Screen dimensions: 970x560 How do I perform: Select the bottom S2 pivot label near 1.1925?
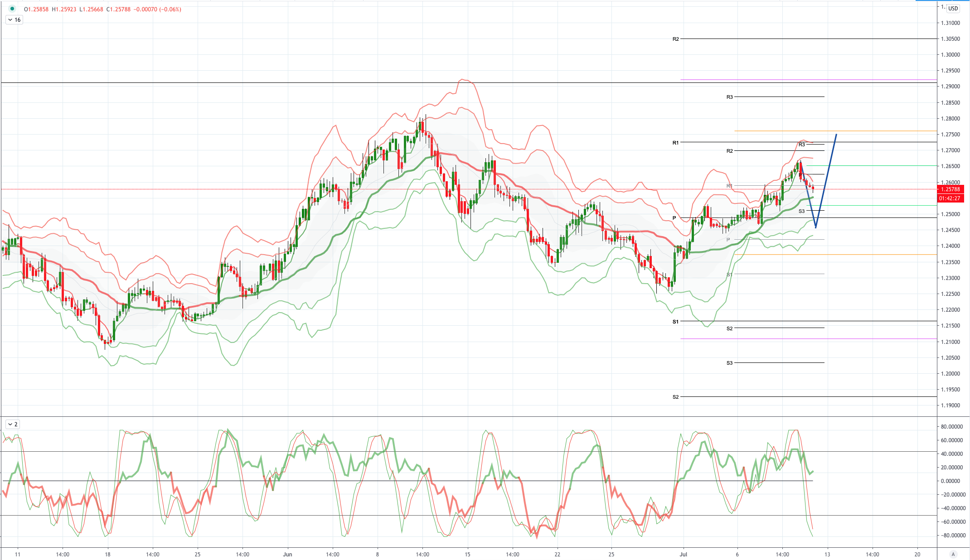675,397
